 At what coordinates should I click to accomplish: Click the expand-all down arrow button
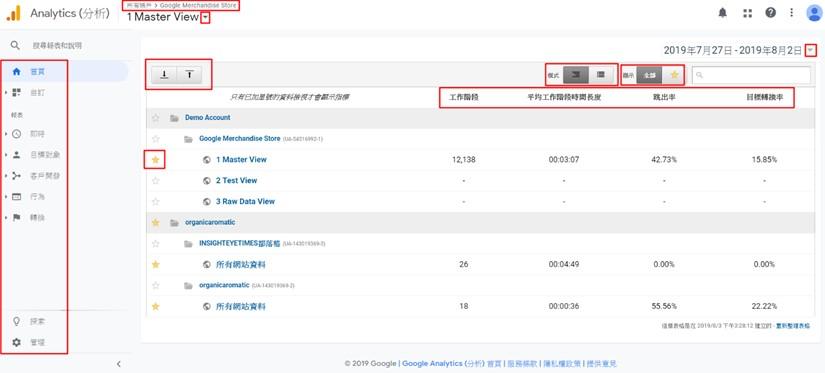[x=164, y=75]
